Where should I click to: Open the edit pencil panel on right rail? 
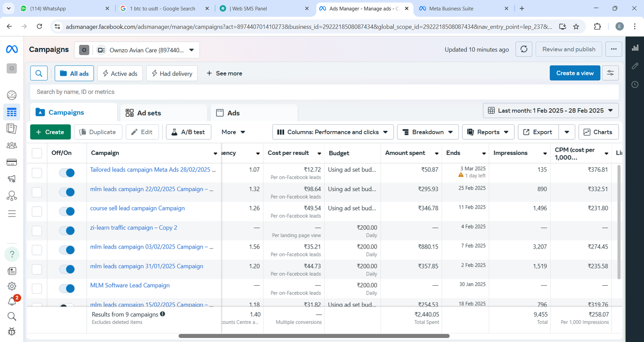[x=635, y=66]
